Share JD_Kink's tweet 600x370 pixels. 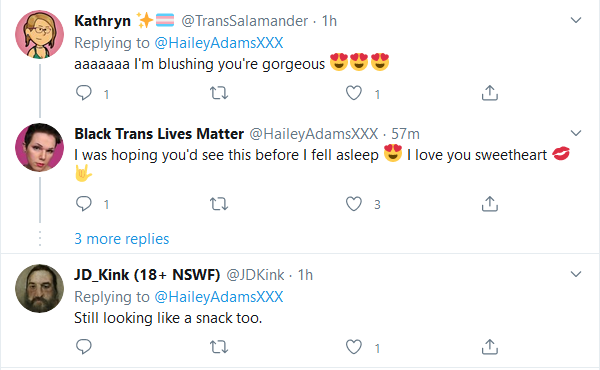click(x=489, y=347)
